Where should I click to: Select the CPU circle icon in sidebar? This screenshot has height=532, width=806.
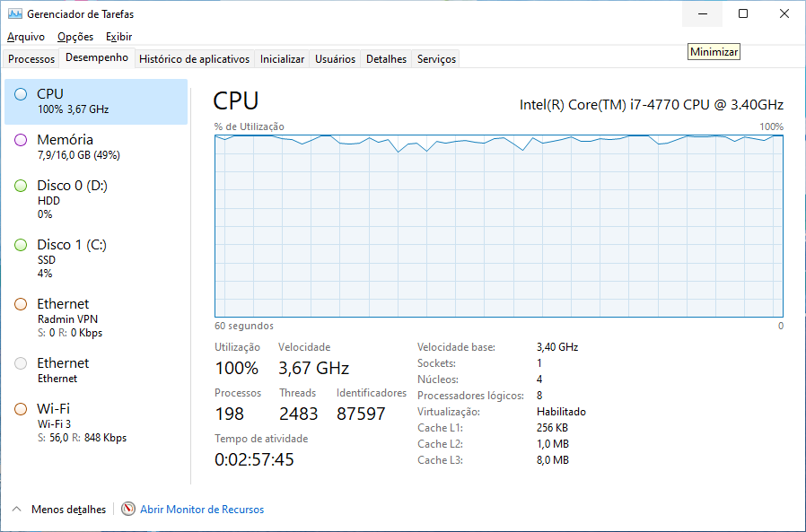[21, 94]
